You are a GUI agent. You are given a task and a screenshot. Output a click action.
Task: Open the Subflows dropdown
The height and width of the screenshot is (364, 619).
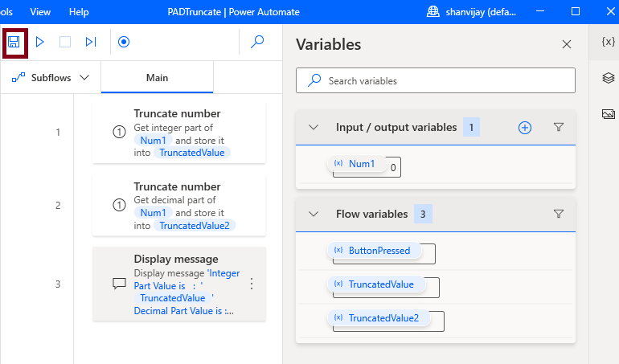[x=51, y=78]
